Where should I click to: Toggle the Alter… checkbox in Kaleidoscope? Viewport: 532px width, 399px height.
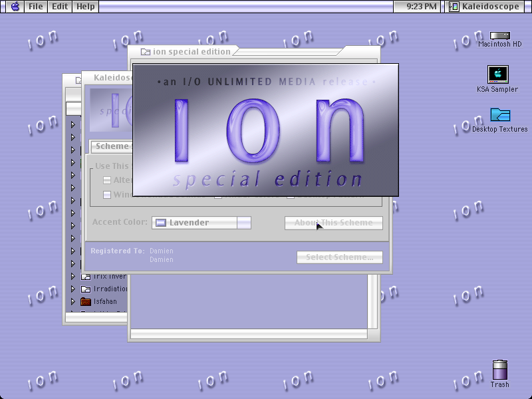tap(107, 180)
